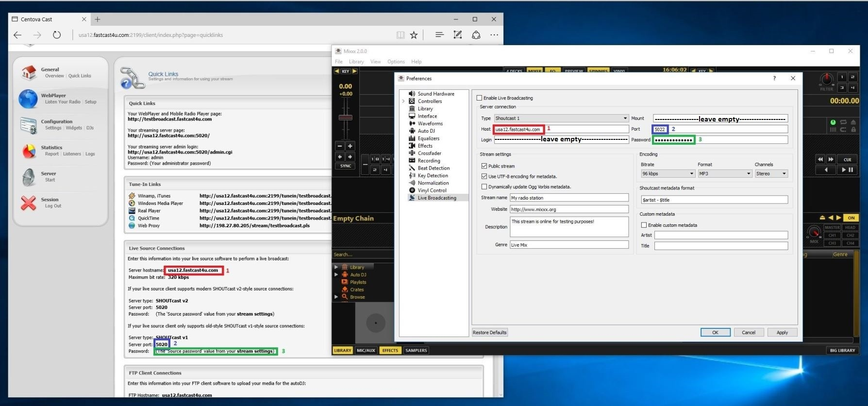Open browser reading view icon

[x=400, y=34]
